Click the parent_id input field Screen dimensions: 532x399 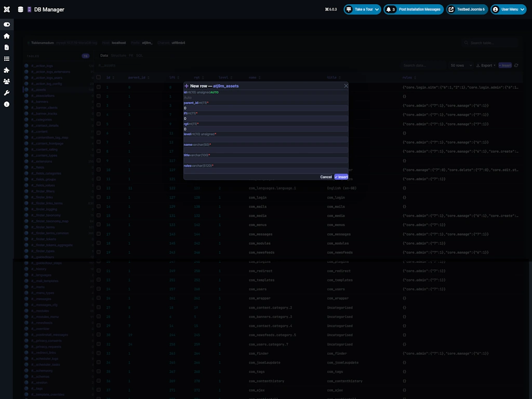pos(265,108)
